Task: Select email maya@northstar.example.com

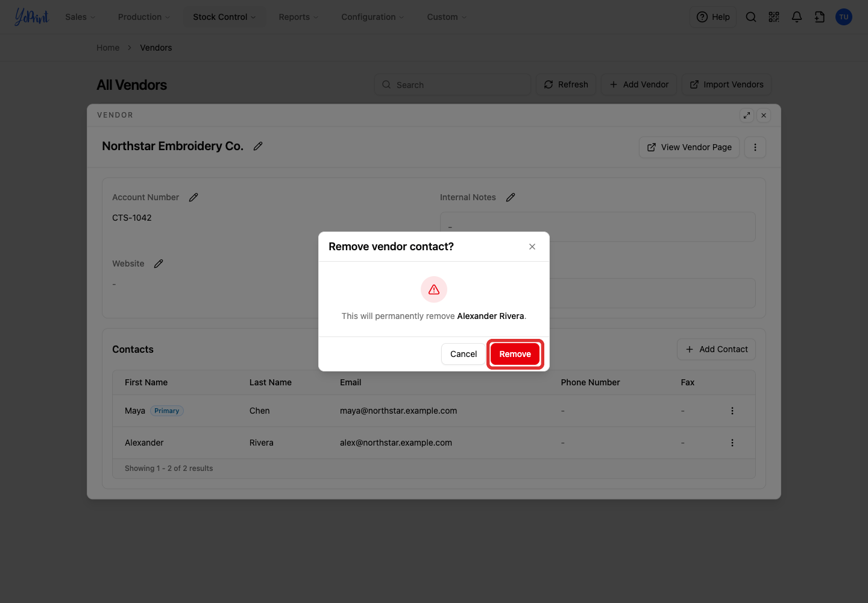Action: pyautogui.click(x=398, y=411)
